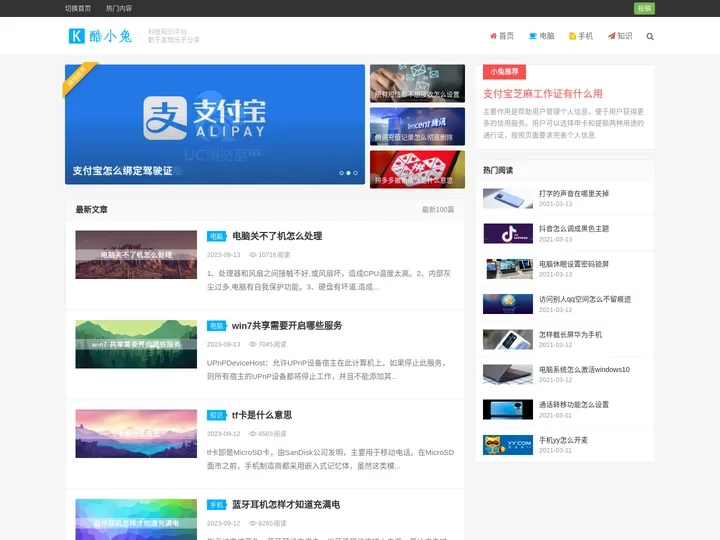Viewport: 720px width, 540px height.
Task: Select the third carousel dot
Action: 355,173
